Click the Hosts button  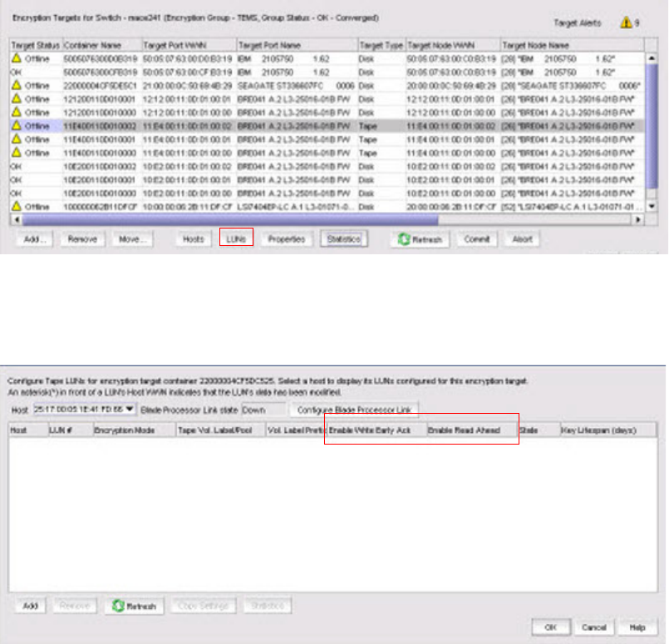[193, 239]
